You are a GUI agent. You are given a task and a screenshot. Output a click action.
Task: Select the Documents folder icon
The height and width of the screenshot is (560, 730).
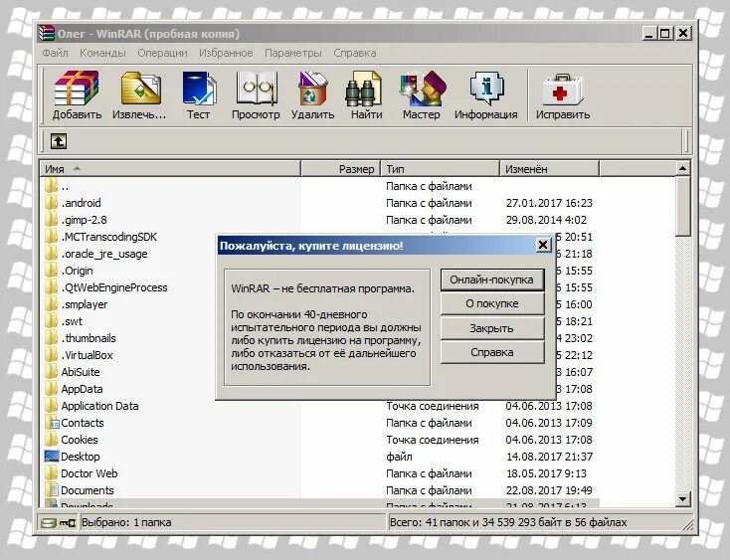click(52, 490)
